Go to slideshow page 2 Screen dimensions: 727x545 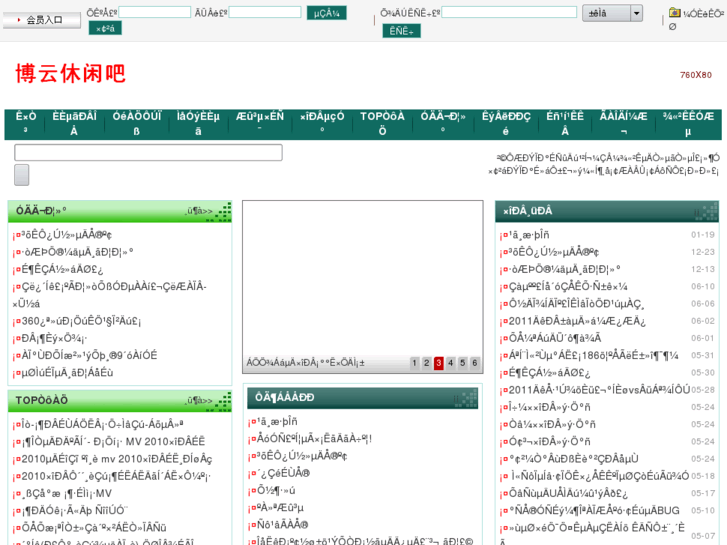tap(427, 363)
